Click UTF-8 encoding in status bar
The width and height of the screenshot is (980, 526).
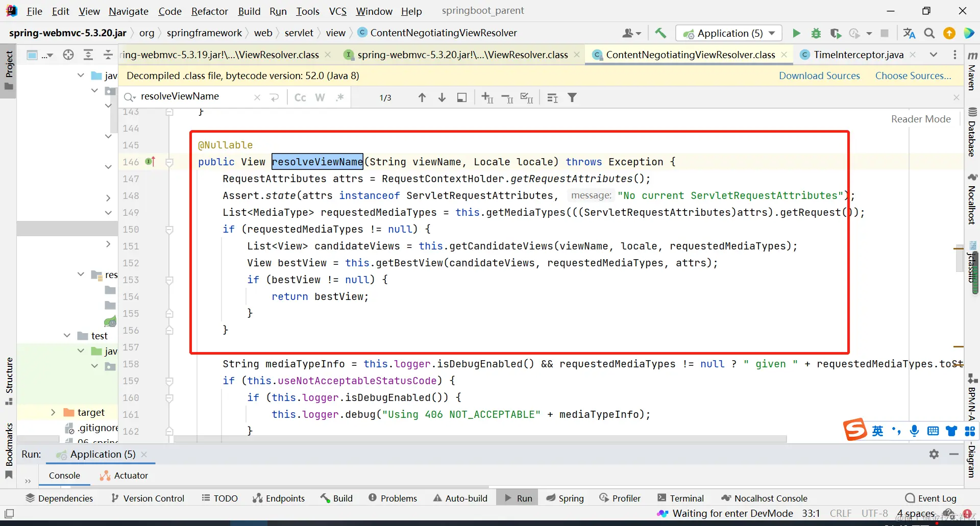click(875, 513)
